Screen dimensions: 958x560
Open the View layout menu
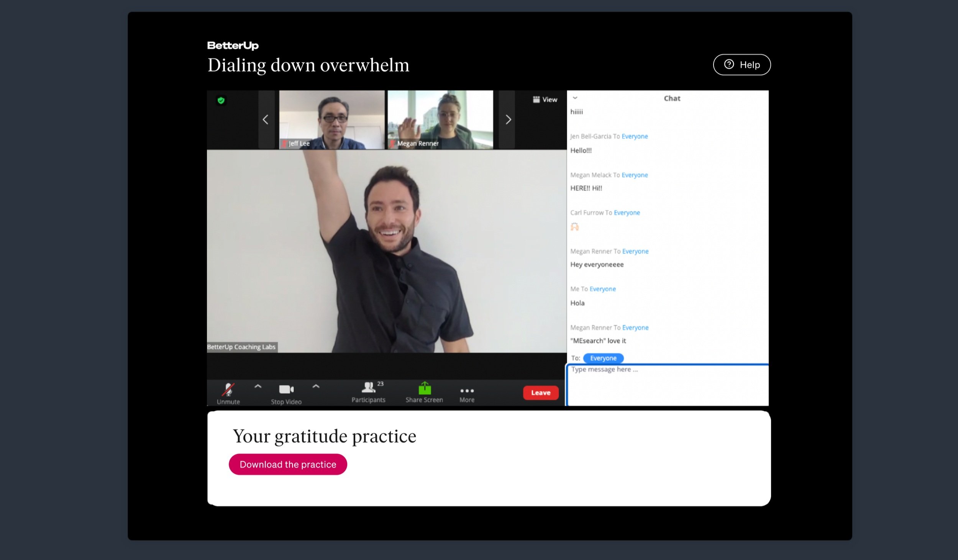(x=545, y=100)
